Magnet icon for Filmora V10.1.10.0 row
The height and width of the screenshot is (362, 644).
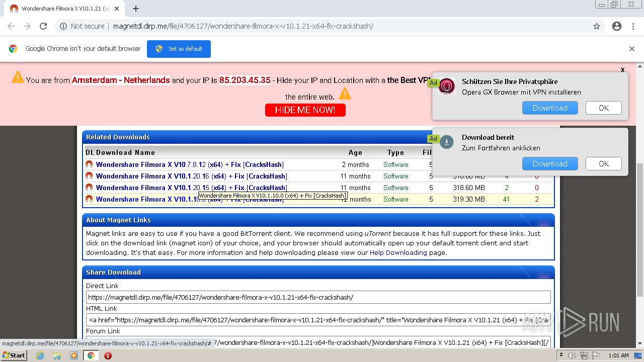(x=89, y=199)
